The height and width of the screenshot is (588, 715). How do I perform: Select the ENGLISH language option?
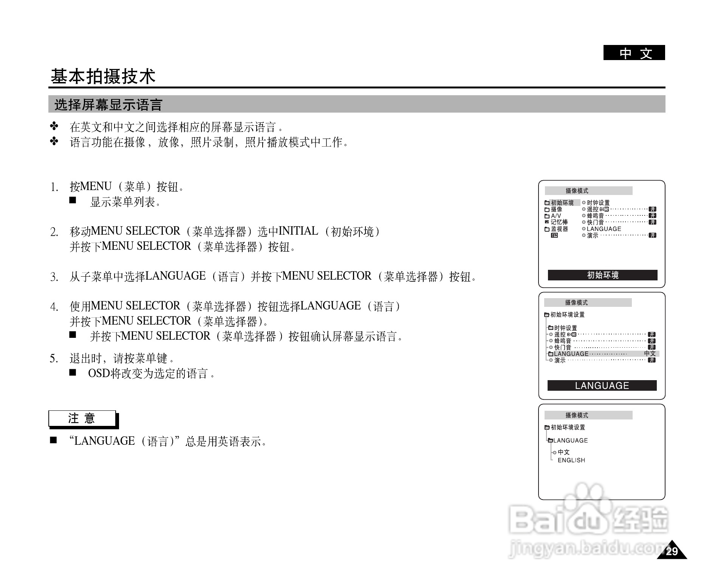(571, 460)
